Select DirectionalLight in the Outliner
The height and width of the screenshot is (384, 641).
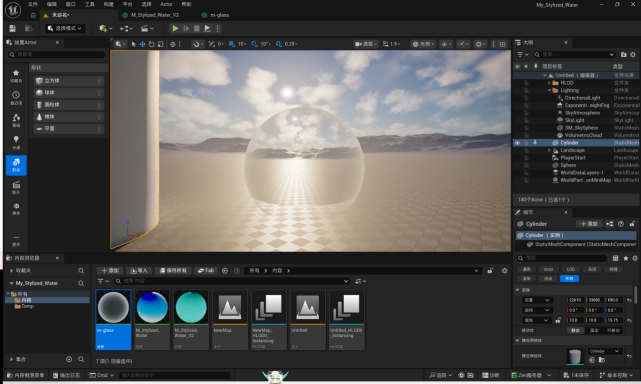point(582,98)
